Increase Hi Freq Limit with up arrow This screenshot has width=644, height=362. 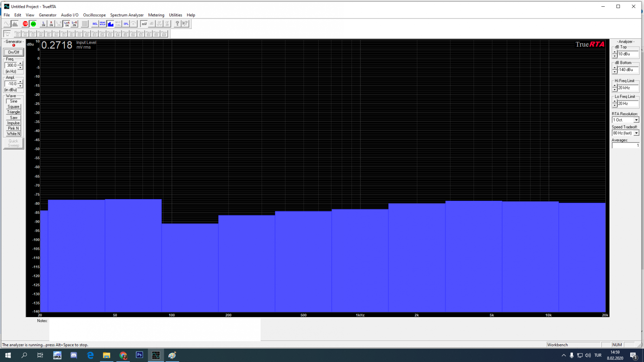pos(615,86)
